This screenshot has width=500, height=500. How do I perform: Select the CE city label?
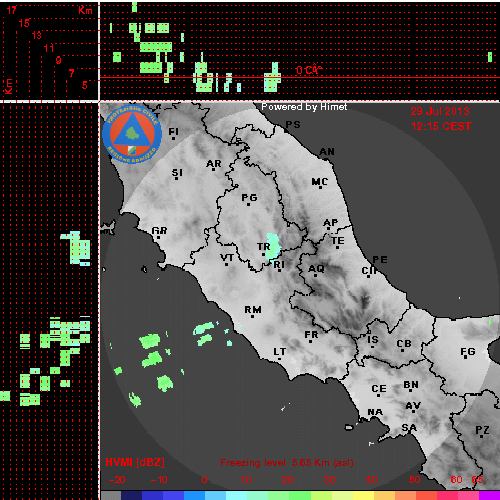pyautogui.click(x=379, y=389)
